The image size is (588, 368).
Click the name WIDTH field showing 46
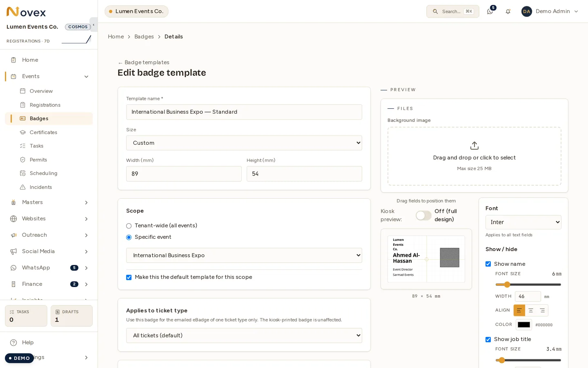[528, 296]
